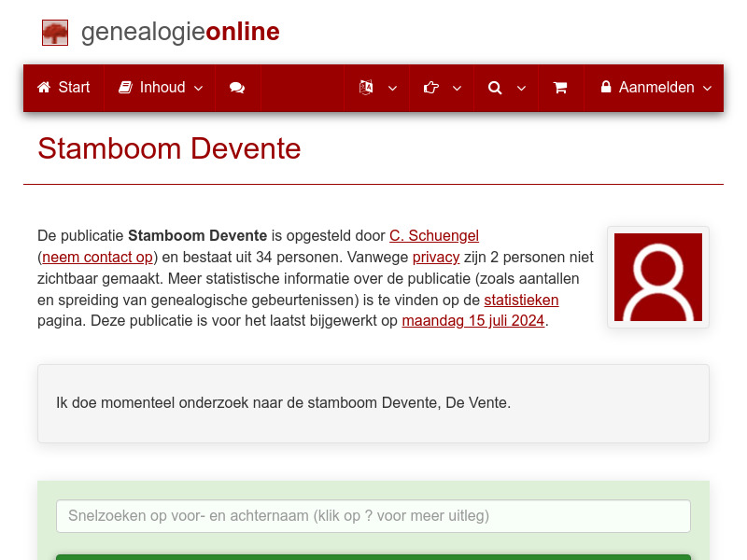747x560 pixels.
Task: Click the magnifier search icon
Action: click(x=495, y=87)
